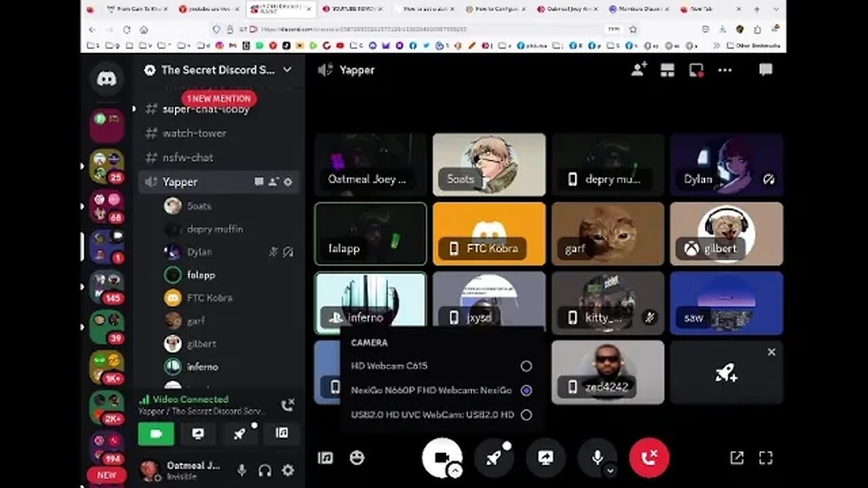
Task: Enter fullscreen mode for the call
Action: [x=766, y=458]
